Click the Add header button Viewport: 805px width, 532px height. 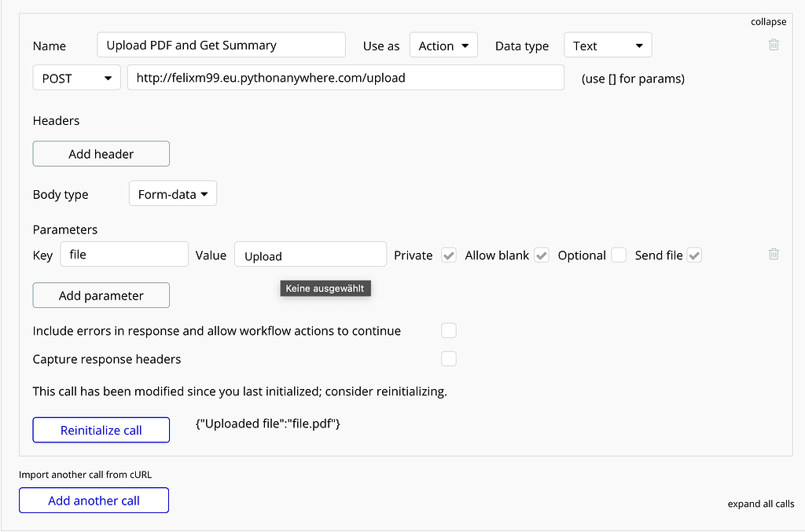(101, 153)
